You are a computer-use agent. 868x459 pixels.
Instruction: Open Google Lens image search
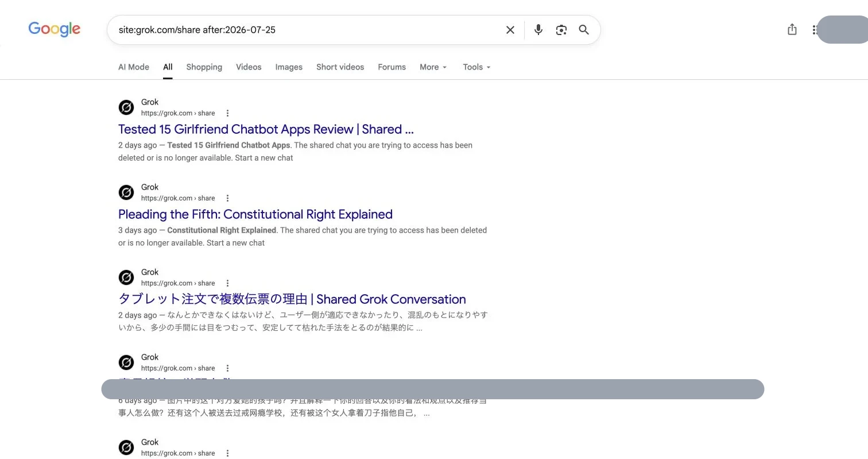coord(561,30)
